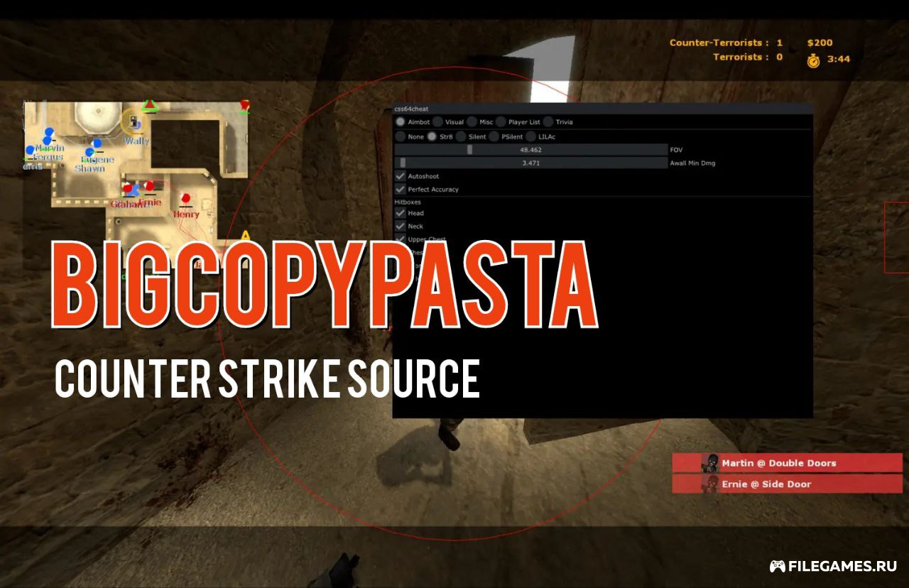Choose the PSilent aim mode
Image resolution: width=909 pixels, height=588 pixels.
pos(494,137)
